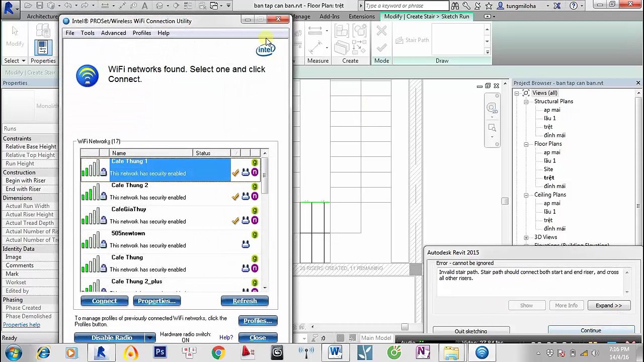This screenshot has width=644, height=362.
Task: Click the Intel WiFi utility taskbar icon
Action: [x=481, y=352]
